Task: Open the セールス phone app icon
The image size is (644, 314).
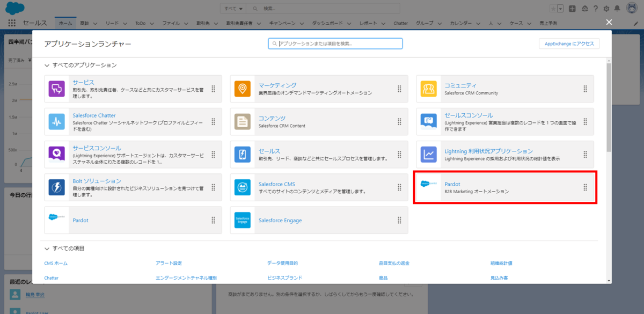Action: (243, 155)
